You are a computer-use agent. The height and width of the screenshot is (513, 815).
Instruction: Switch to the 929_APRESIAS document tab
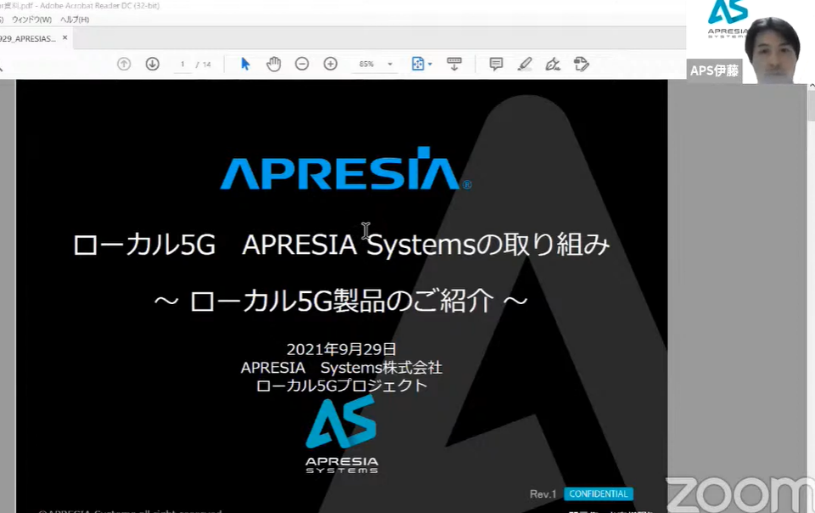28,38
